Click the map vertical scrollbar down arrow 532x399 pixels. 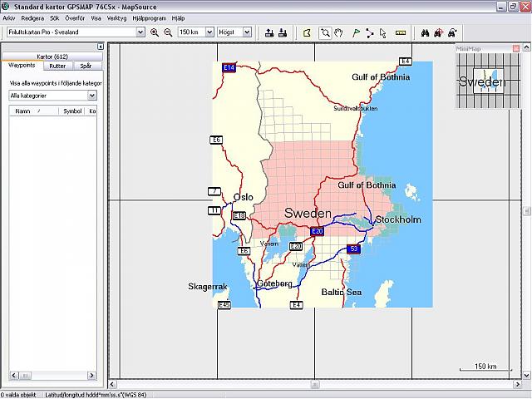pyautogui.click(x=526, y=375)
